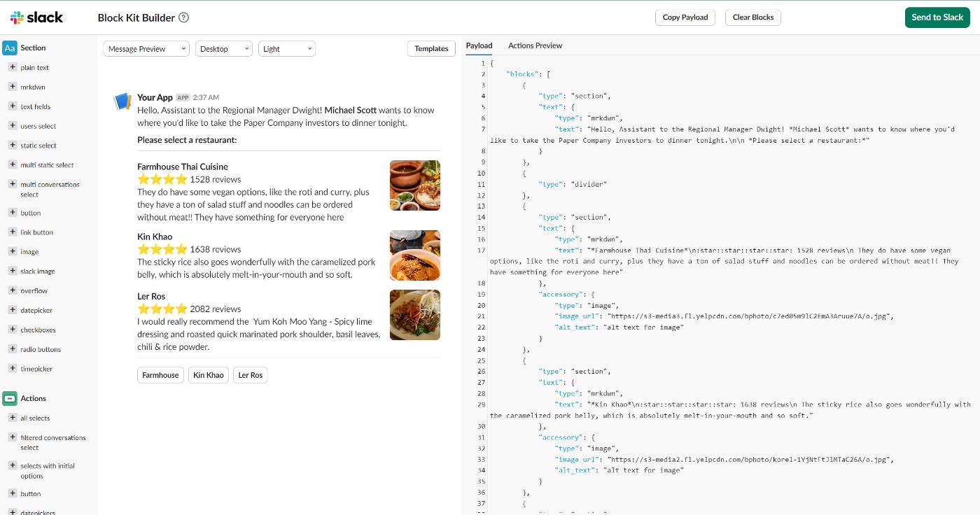Click the 2:37 AM message timestamp

pos(206,97)
